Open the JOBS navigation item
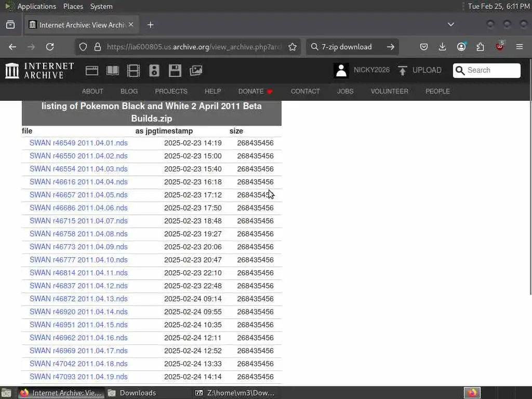Viewport: 532px width, 399px height. pos(345,91)
